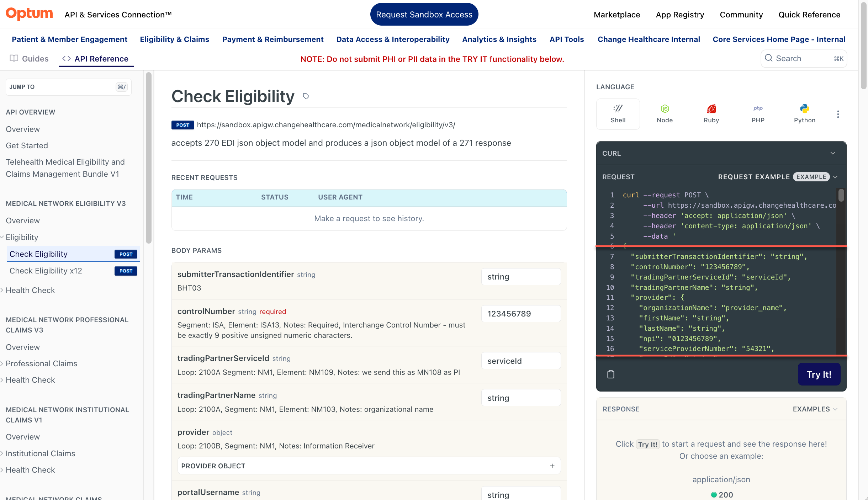This screenshot has width=868, height=500.
Task: Click the code block scrollbar
Action: tap(841, 196)
